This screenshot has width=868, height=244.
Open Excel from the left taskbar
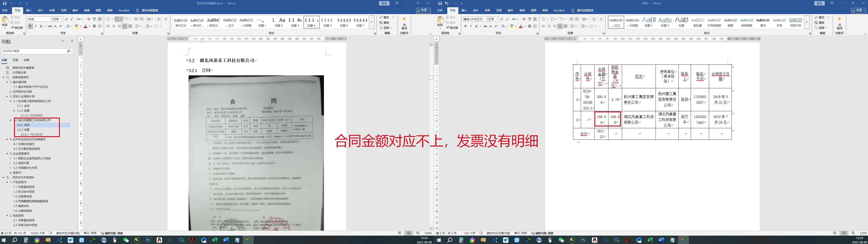pos(215,240)
